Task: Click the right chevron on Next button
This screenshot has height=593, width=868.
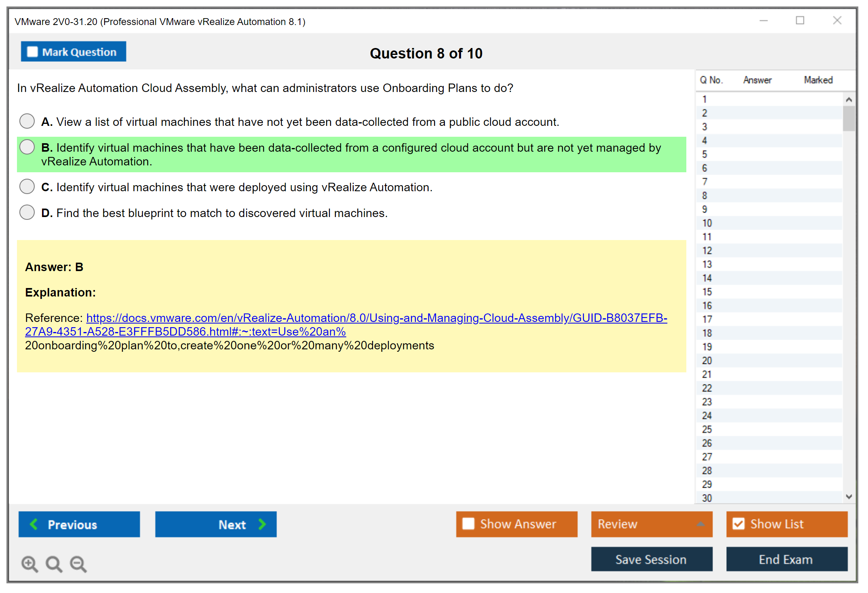Action: [262, 524]
